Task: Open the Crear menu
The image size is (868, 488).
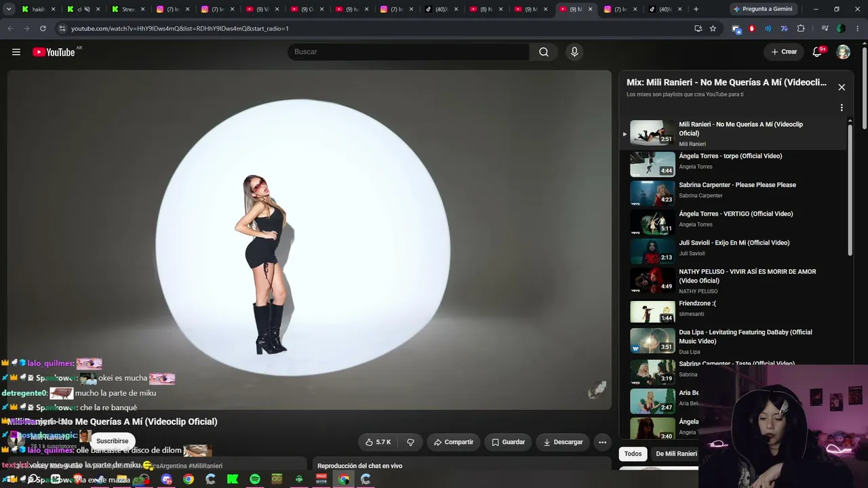Action: click(x=784, y=52)
